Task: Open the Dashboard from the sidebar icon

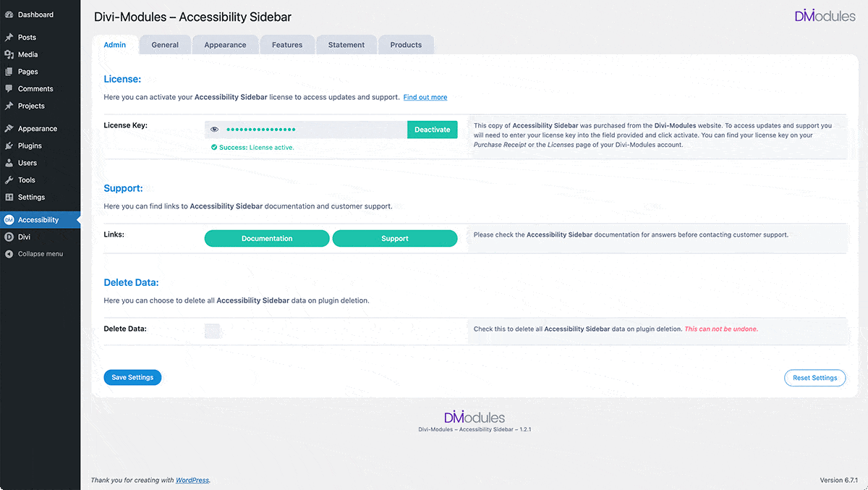Action: point(9,14)
